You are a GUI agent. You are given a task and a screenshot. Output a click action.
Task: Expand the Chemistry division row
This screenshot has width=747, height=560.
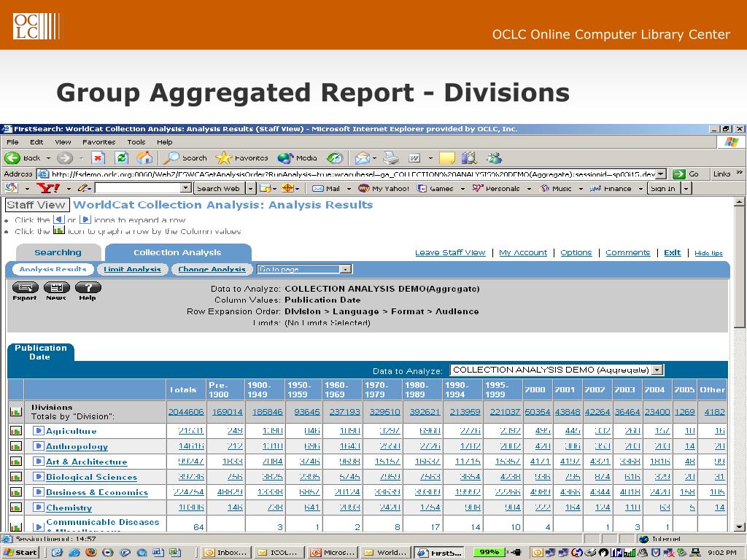39,507
